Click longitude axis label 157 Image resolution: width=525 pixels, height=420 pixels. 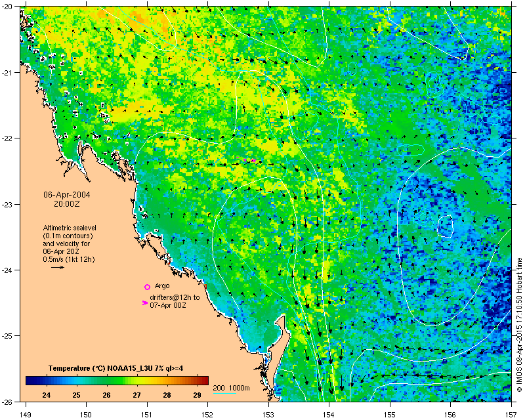pos(512,414)
